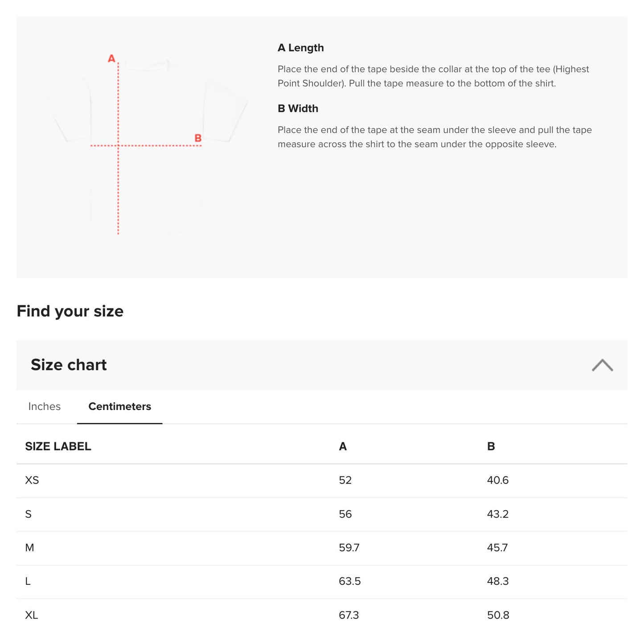Screen dimensions: 644x644
Task: Select the XS size row label
Action: coord(32,480)
